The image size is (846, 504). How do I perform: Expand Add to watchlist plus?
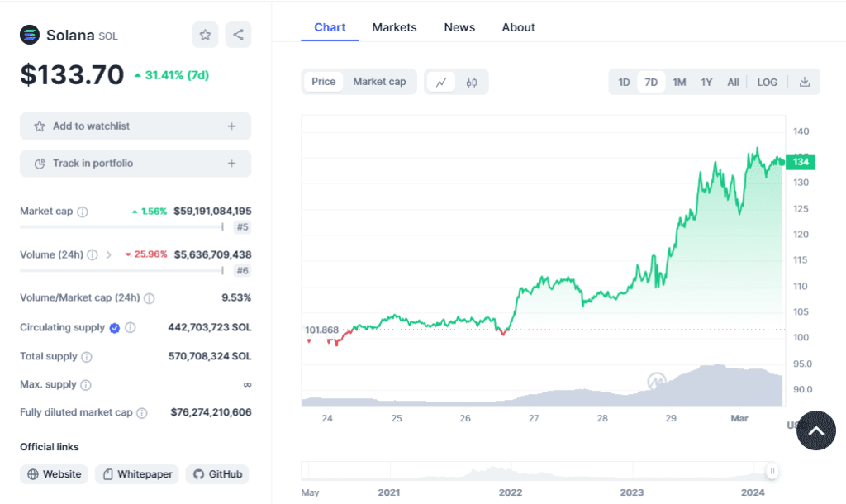(231, 126)
